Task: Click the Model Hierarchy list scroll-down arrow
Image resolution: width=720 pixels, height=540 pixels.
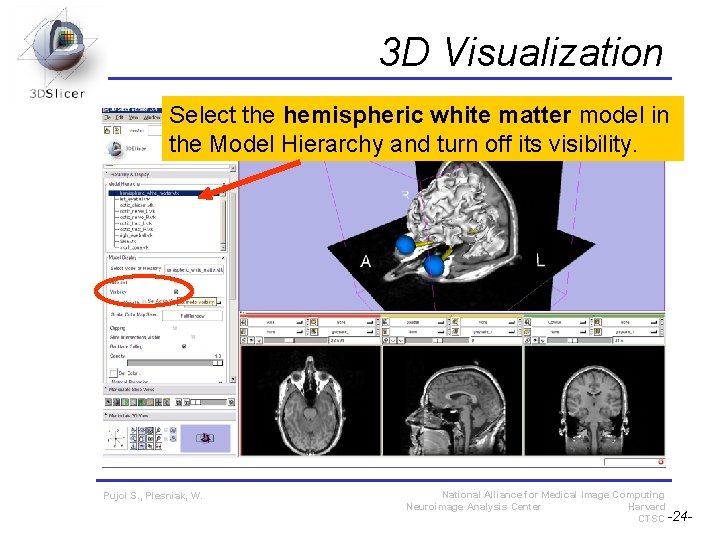Action: click(x=223, y=248)
